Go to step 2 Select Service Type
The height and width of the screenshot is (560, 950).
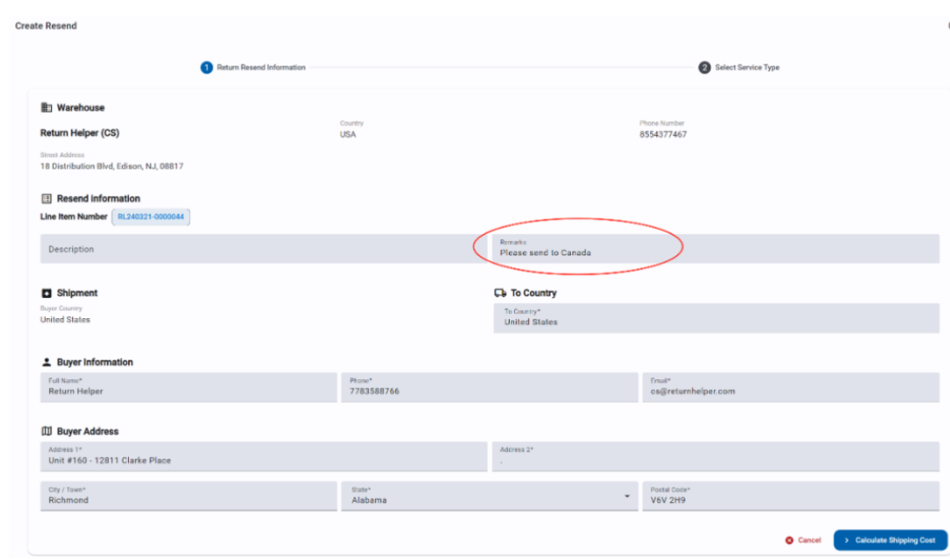pyautogui.click(x=739, y=68)
